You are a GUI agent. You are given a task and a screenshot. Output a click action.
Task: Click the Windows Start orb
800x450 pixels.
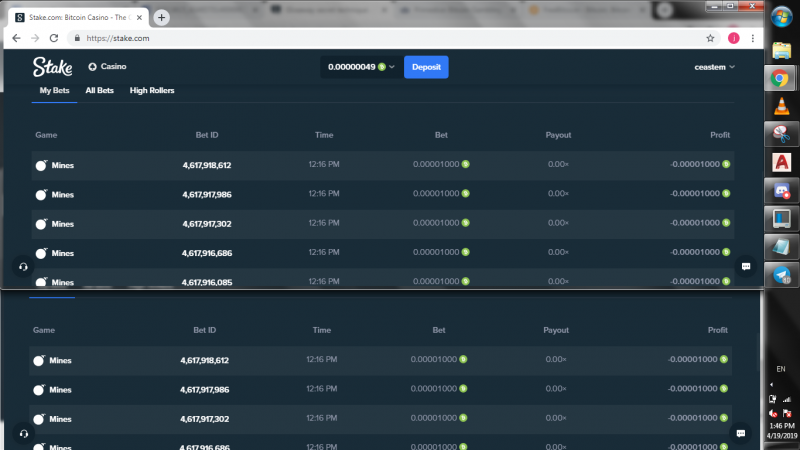(x=782, y=17)
